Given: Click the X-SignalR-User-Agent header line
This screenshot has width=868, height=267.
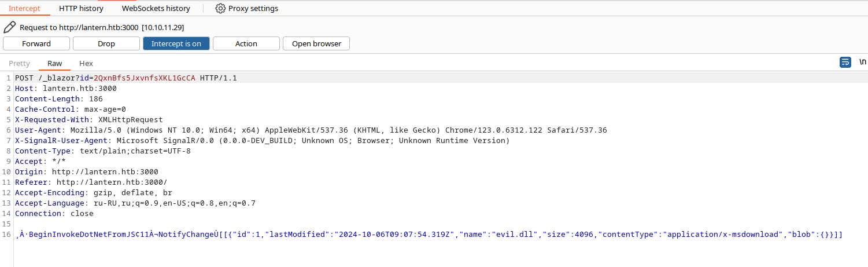Looking at the screenshot, I should pyautogui.click(x=262, y=141).
